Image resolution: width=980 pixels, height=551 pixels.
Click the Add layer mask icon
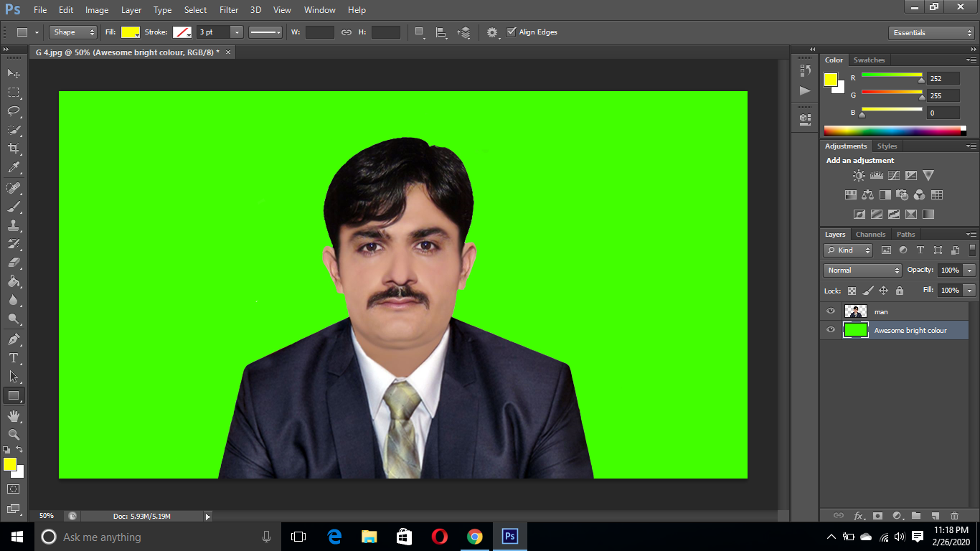coord(878,516)
